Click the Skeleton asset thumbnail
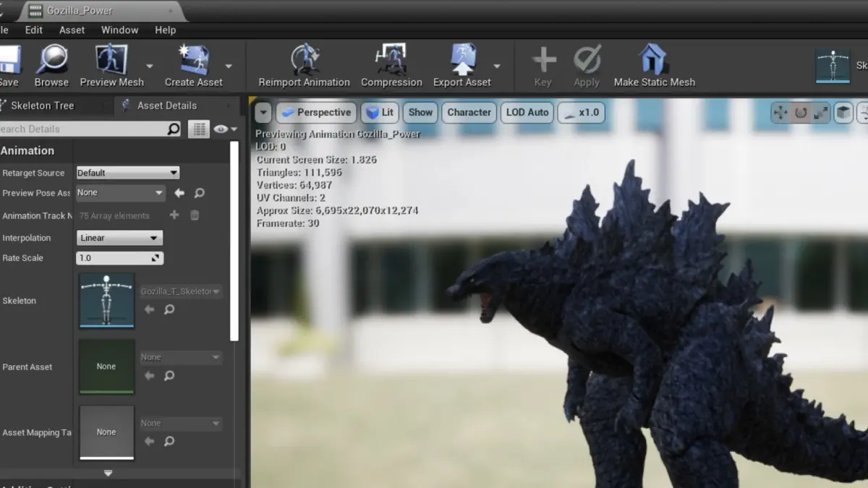This screenshot has height=488, width=868. click(x=106, y=301)
